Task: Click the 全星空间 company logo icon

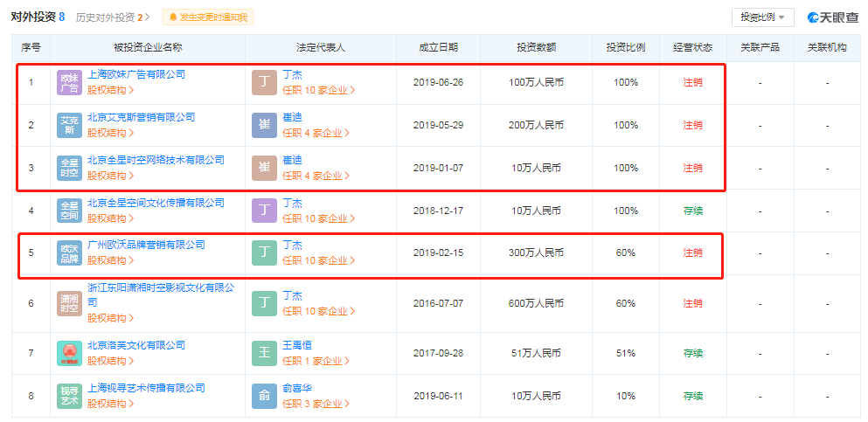Action: (69, 211)
